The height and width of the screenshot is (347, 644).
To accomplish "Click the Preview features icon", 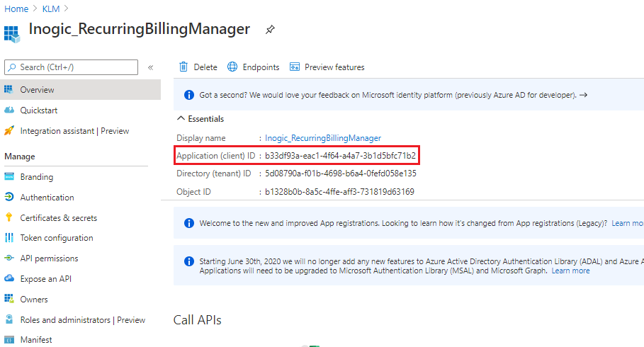I will (295, 67).
